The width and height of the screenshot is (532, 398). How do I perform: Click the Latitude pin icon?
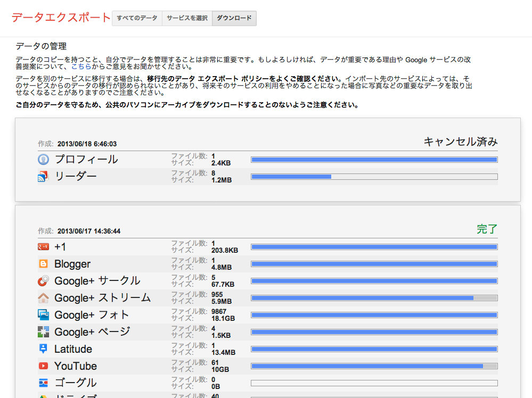pos(43,349)
